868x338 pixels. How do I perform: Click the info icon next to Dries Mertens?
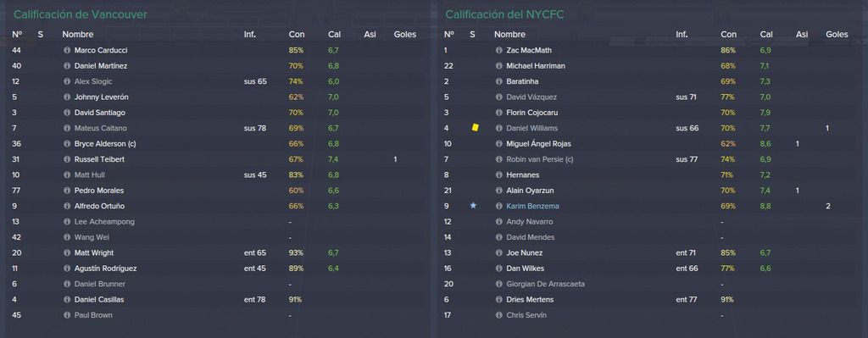tap(498, 300)
